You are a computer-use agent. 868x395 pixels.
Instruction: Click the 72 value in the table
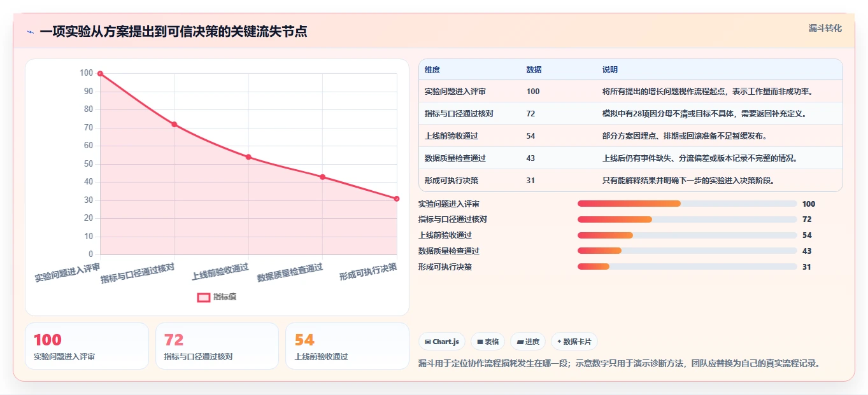(531, 113)
